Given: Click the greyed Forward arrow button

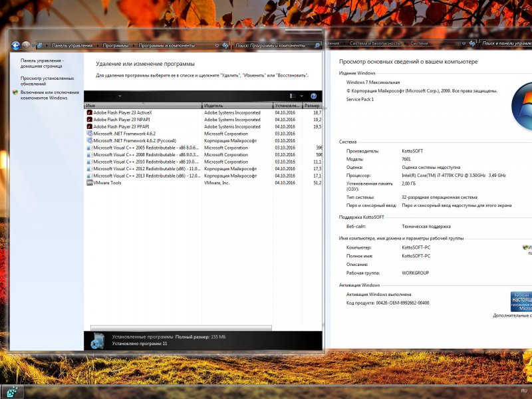Looking at the screenshot, I should (26, 45).
